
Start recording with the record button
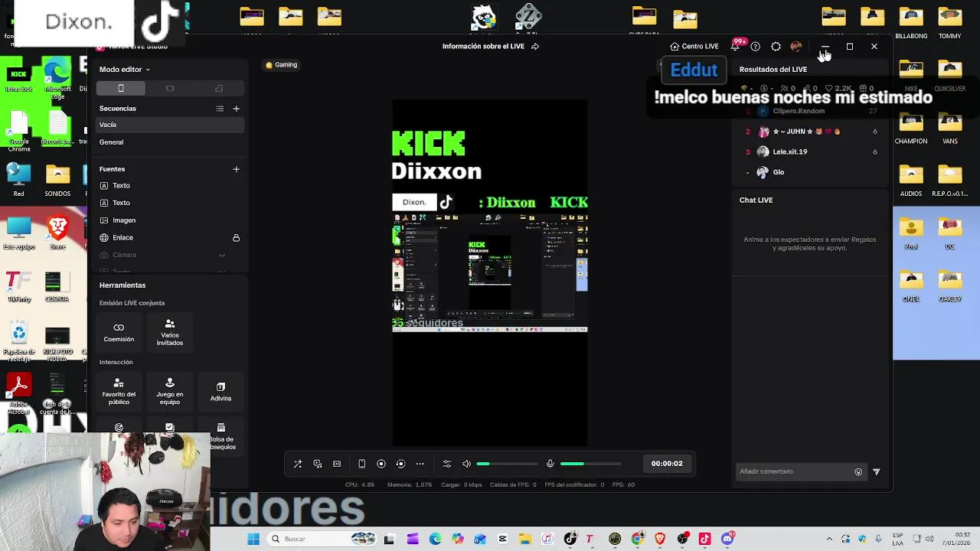coord(381,464)
